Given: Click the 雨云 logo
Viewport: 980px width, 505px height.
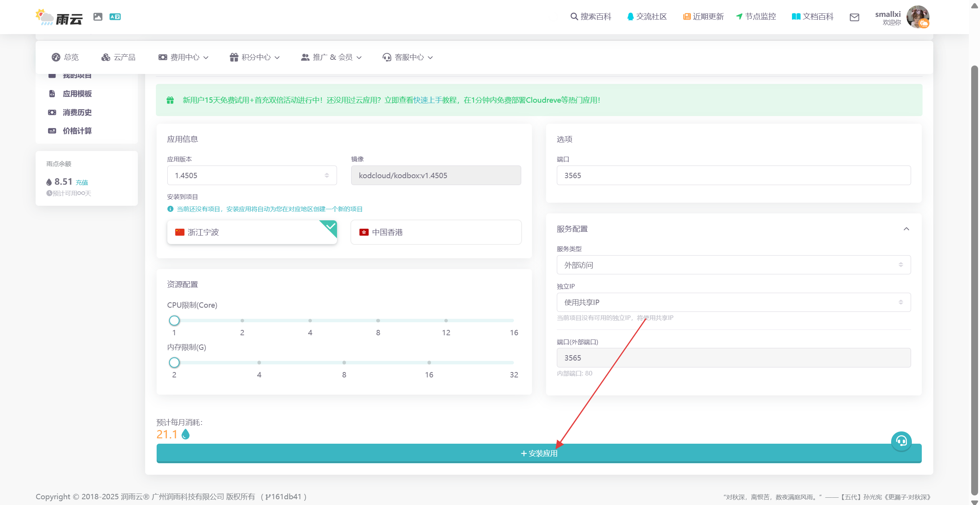Looking at the screenshot, I should 59,17.
